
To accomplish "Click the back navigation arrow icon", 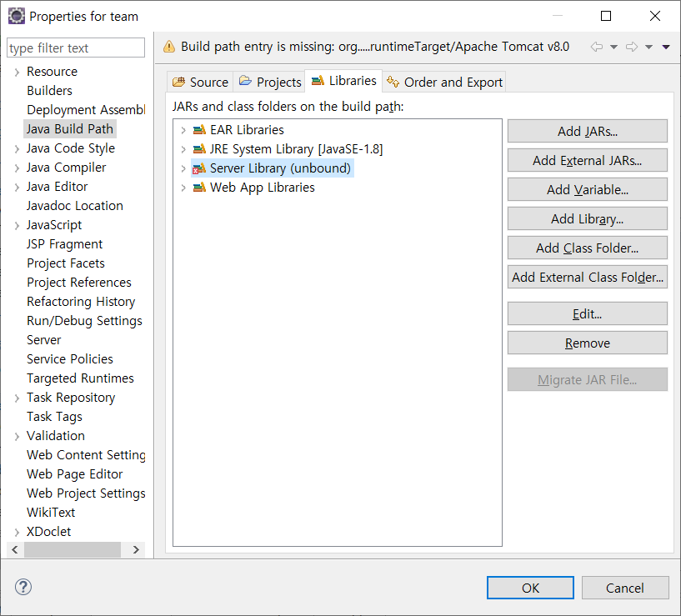I will click(x=597, y=47).
